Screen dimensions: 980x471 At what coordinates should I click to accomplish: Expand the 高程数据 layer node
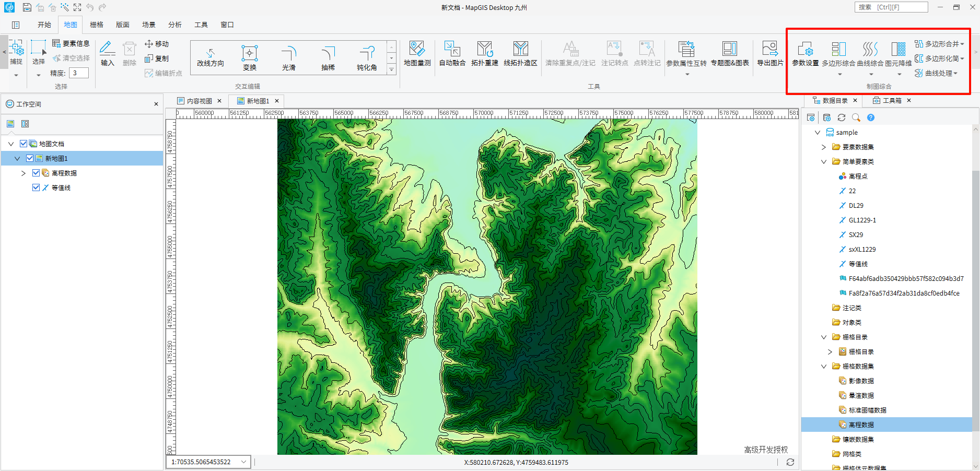24,173
